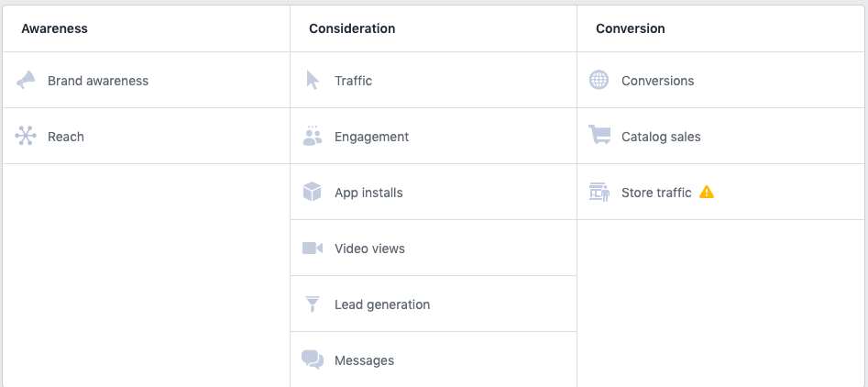Pick the Lead generation objective
Screen dimensions: 868x387
point(434,304)
